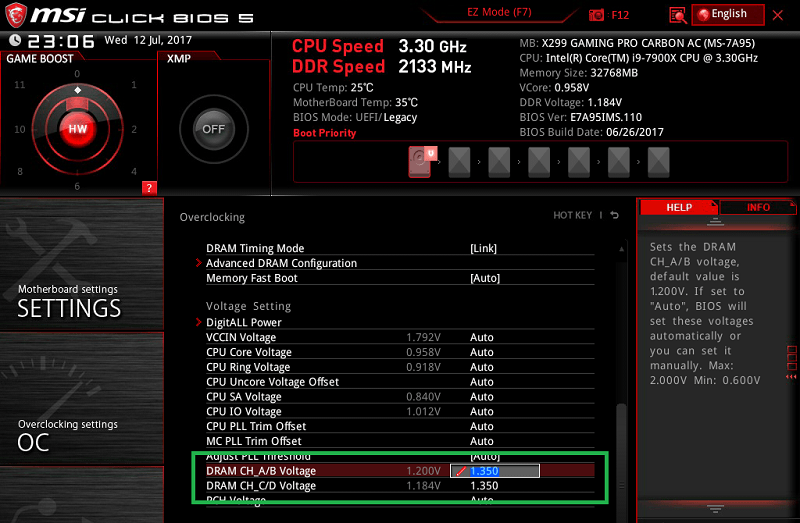The height and width of the screenshot is (523, 800).
Task: Click the scroll-up arrow of settings list
Action: point(621,249)
